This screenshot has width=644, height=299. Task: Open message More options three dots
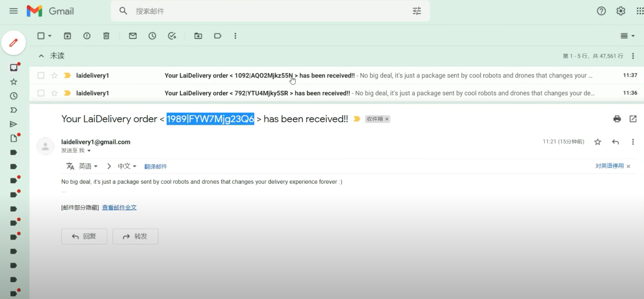click(x=633, y=142)
